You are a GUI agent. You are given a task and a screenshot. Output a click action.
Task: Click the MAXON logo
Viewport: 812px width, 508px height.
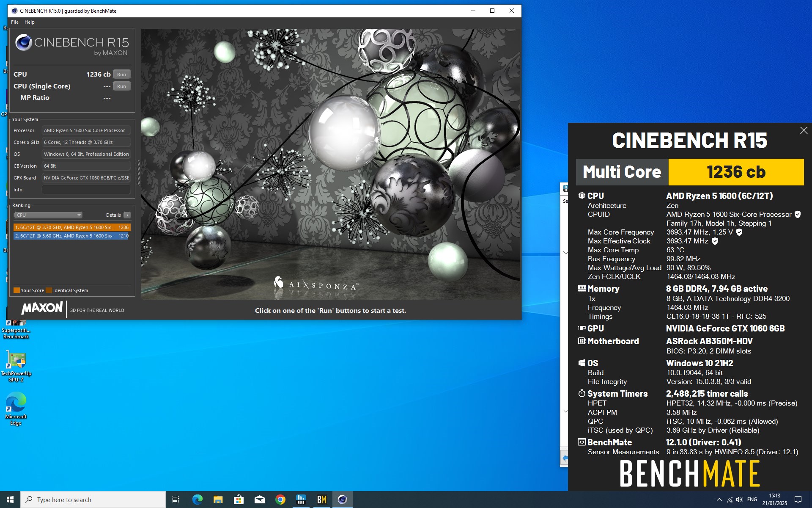pos(42,308)
